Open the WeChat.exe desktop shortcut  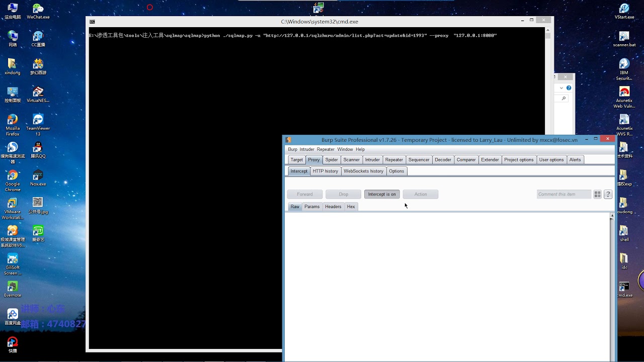[38, 11]
